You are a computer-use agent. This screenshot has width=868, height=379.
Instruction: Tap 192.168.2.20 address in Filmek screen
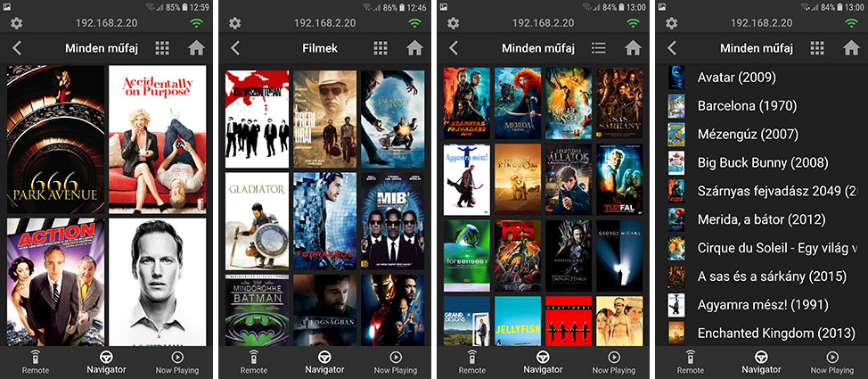click(x=325, y=23)
